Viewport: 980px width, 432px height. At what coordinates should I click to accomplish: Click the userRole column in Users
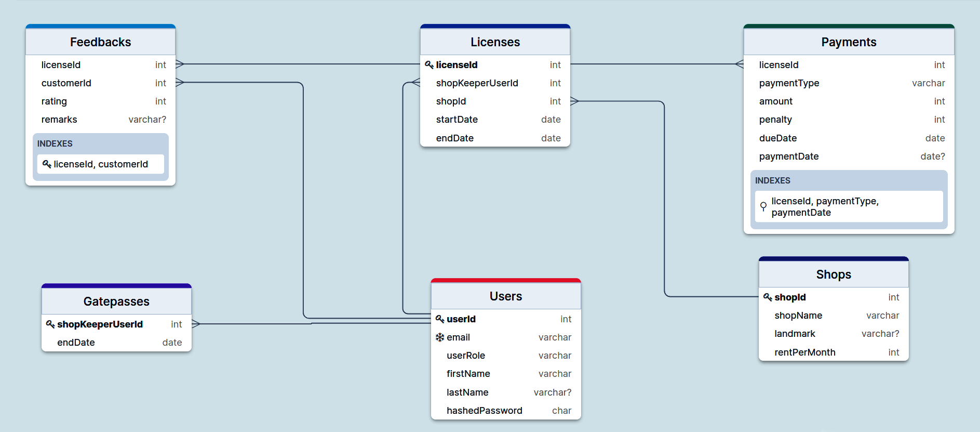[506, 356]
